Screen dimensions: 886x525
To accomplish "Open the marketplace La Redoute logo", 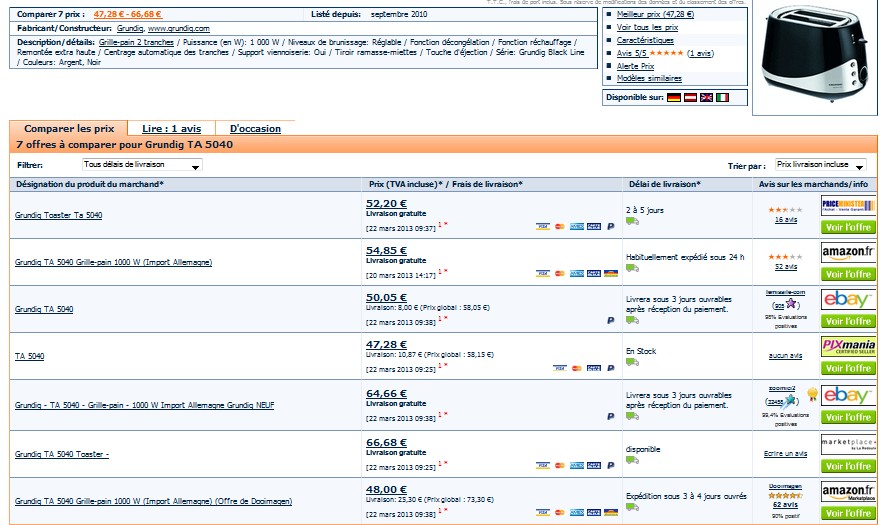I will [x=848, y=444].
